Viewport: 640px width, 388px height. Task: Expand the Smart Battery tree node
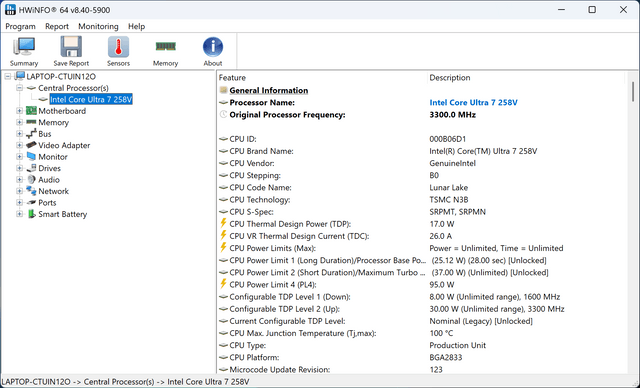20,214
